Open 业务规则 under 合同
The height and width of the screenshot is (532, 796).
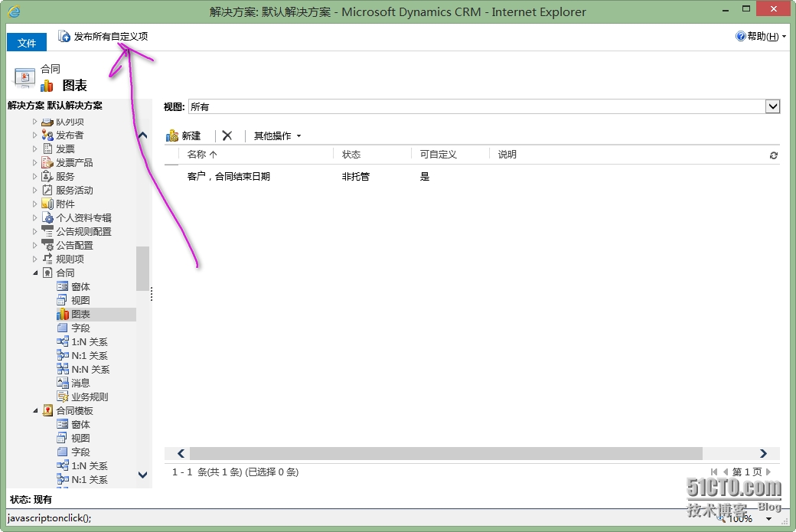(83, 397)
